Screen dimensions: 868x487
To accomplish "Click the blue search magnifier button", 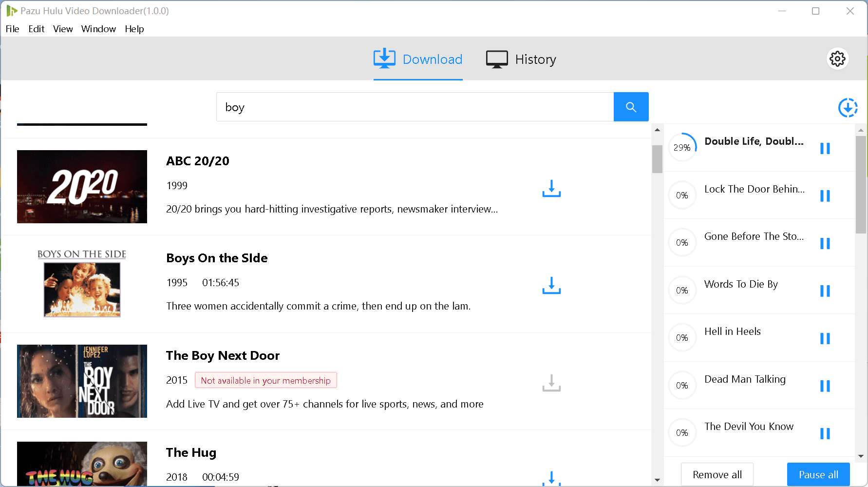I will click(x=631, y=107).
